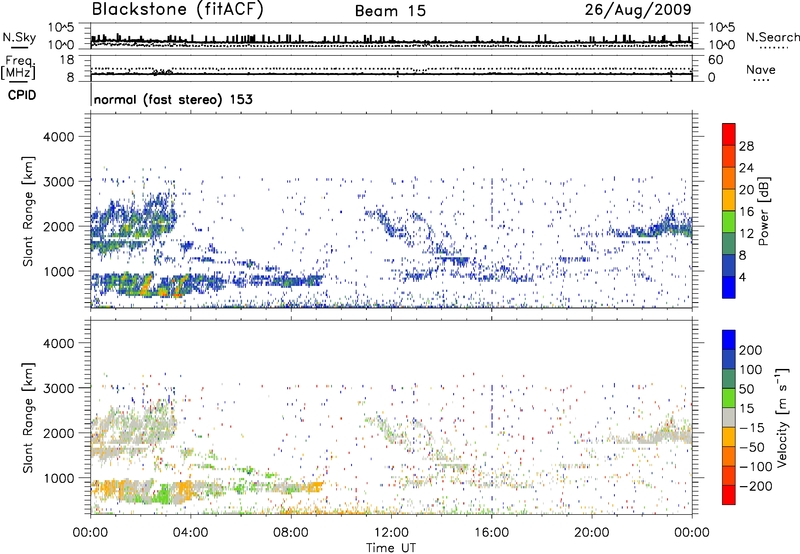
Task: Click 'normal (fast stereo) 153' text
Action: pyautogui.click(x=173, y=100)
